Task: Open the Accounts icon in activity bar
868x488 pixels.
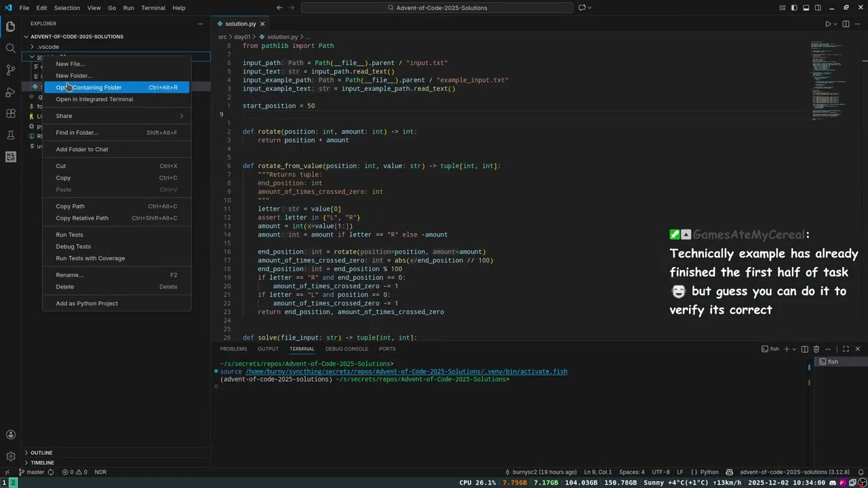Action: click(10, 435)
